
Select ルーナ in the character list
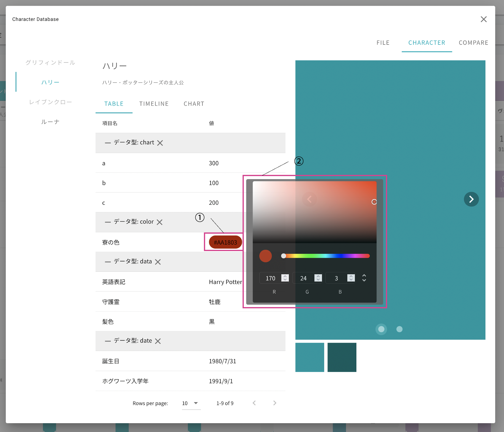[x=50, y=122]
